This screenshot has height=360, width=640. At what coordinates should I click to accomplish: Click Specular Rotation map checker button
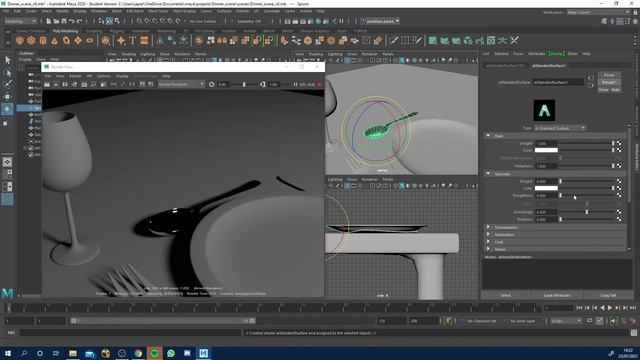point(619,219)
